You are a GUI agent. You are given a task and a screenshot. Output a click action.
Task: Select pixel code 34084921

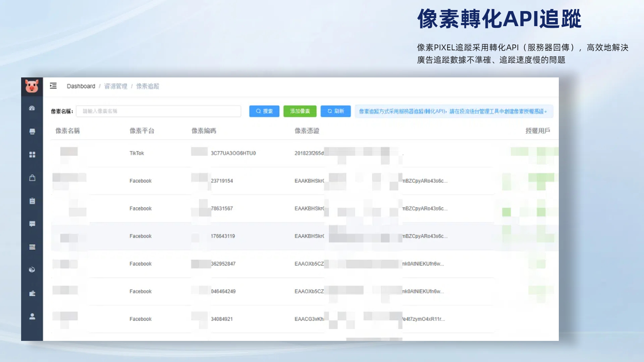222,319
